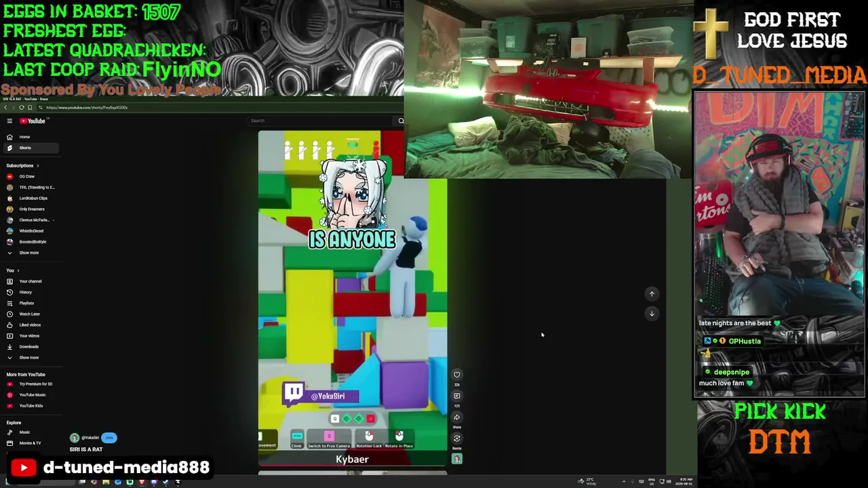Open the Short's comments

click(456, 396)
